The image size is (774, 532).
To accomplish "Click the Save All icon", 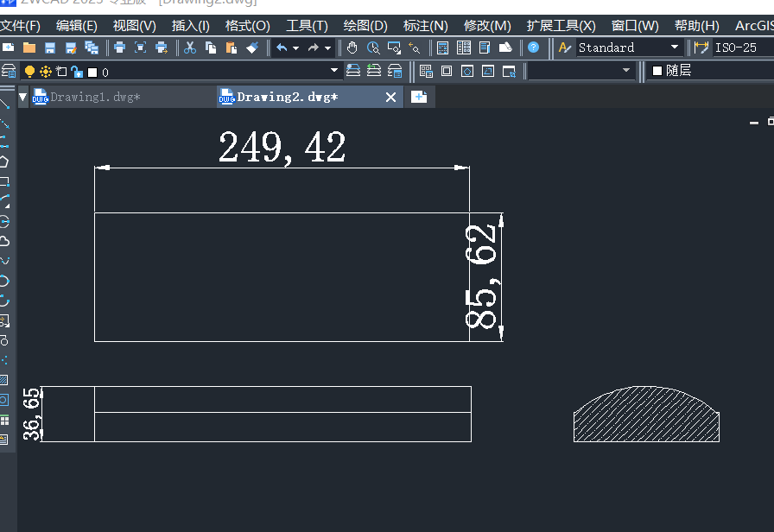I will pyautogui.click(x=92, y=47).
